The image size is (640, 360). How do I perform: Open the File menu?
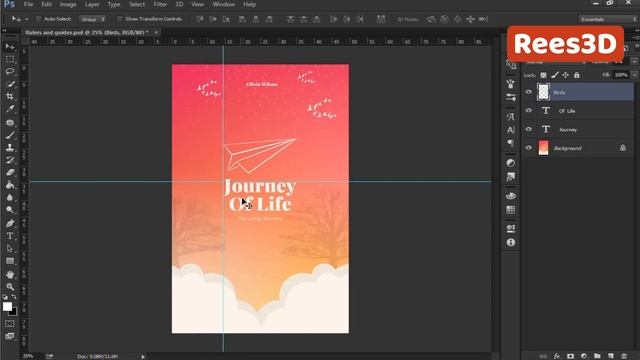click(28, 4)
